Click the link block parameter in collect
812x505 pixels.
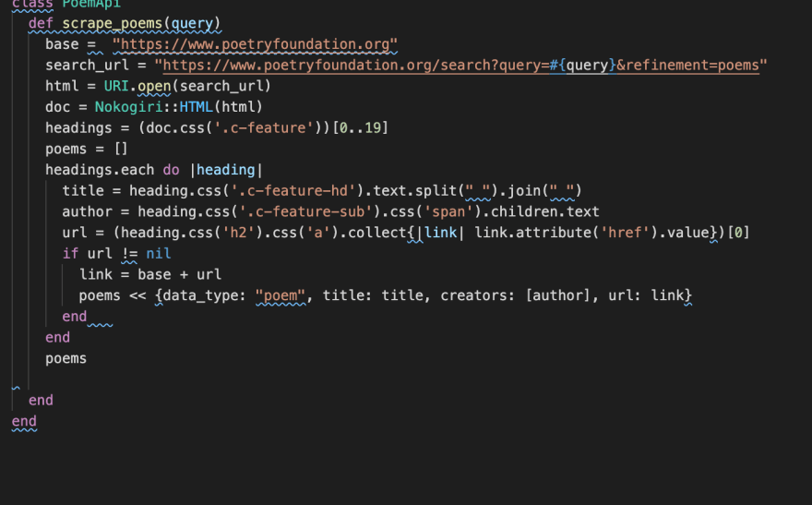coord(440,233)
